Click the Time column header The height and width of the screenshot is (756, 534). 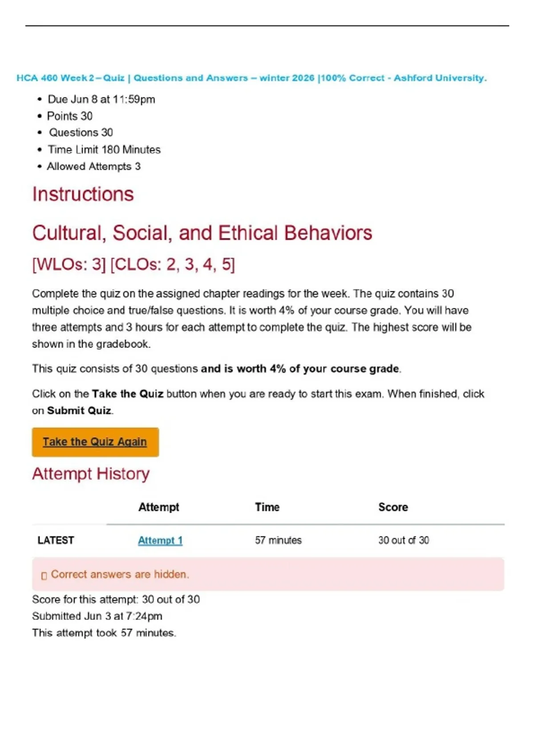267,507
